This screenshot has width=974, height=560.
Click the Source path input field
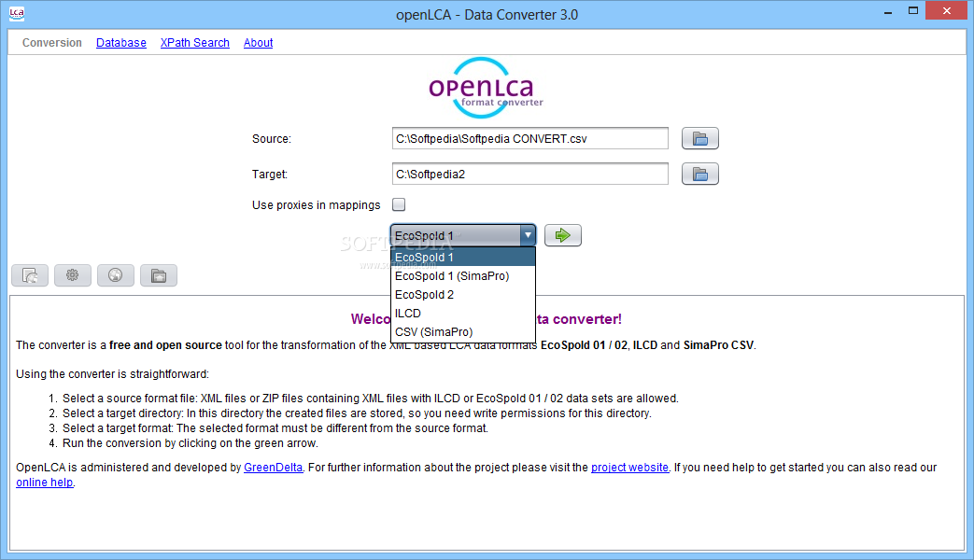click(x=529, y=138)
